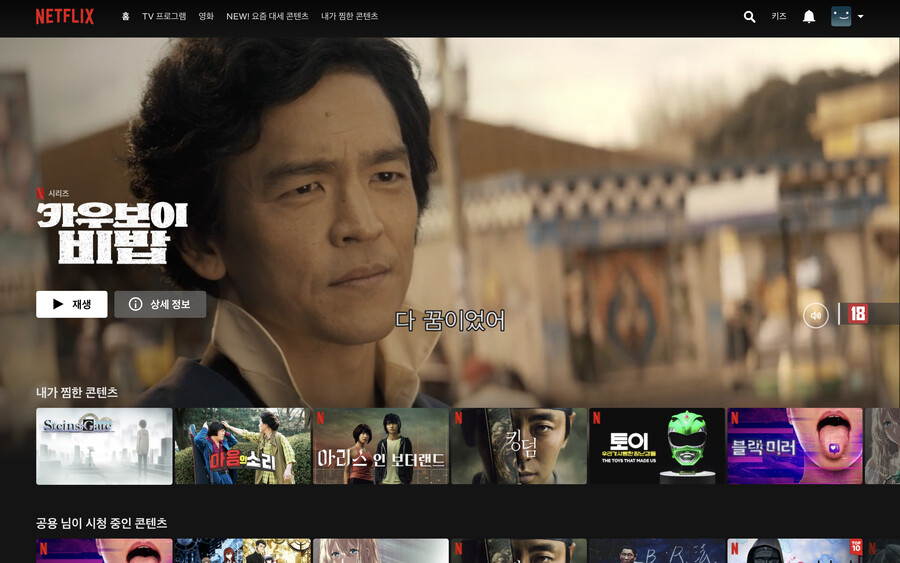
Task: Open the 토이 Toys That Made Us thumbnail
Action: click(657, 446)
